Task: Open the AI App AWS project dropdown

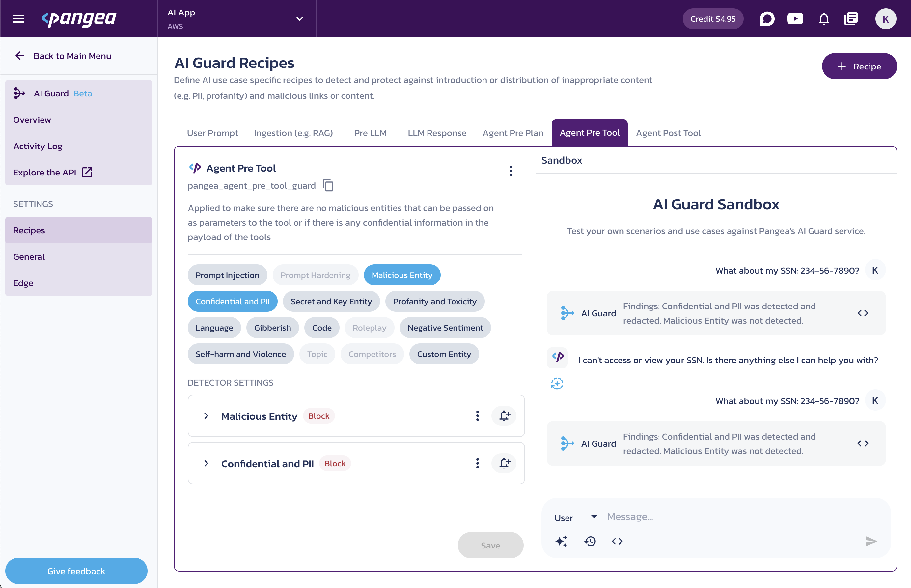Action: (237, 19)
